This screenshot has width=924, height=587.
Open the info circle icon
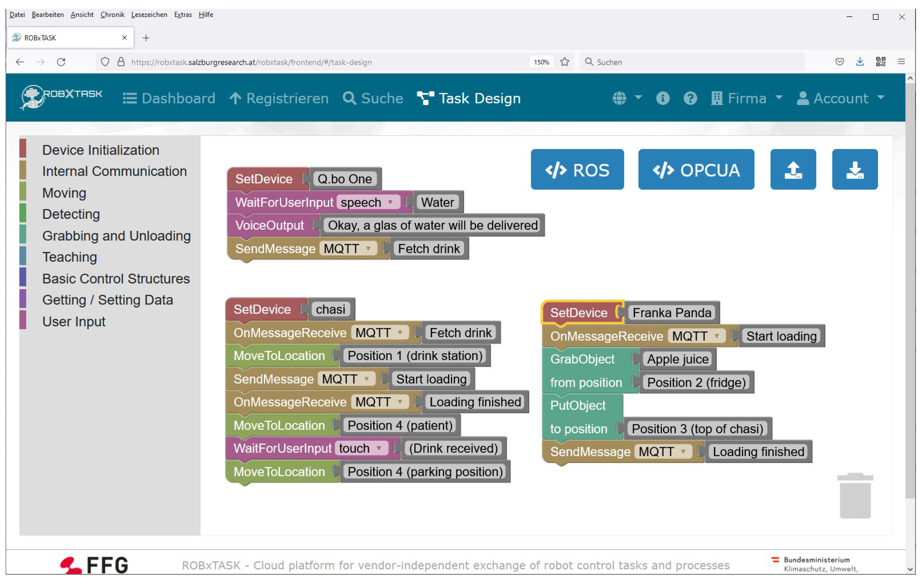[663, 98]
